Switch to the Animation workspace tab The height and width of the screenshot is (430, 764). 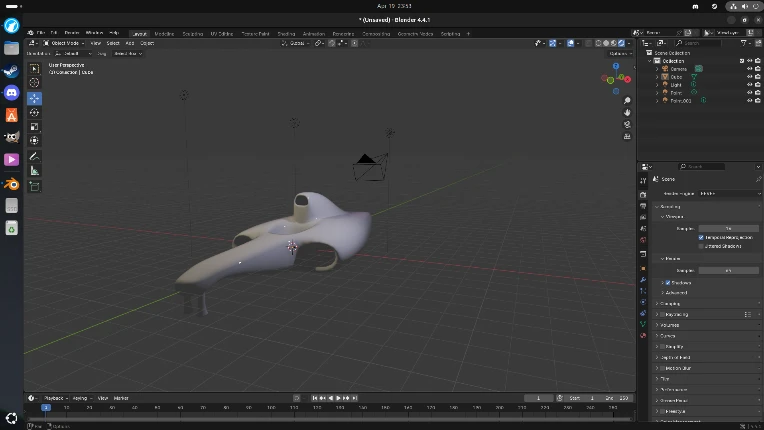pyautogui.click(x=313, y=34)
